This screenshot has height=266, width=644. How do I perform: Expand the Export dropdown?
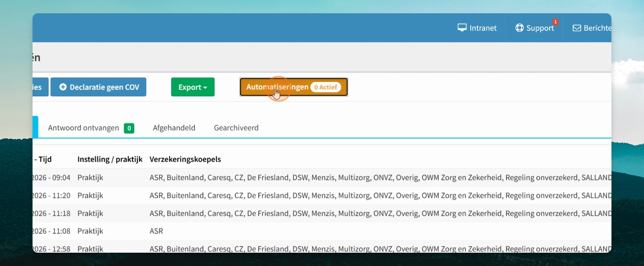click(x=193, y=87)
